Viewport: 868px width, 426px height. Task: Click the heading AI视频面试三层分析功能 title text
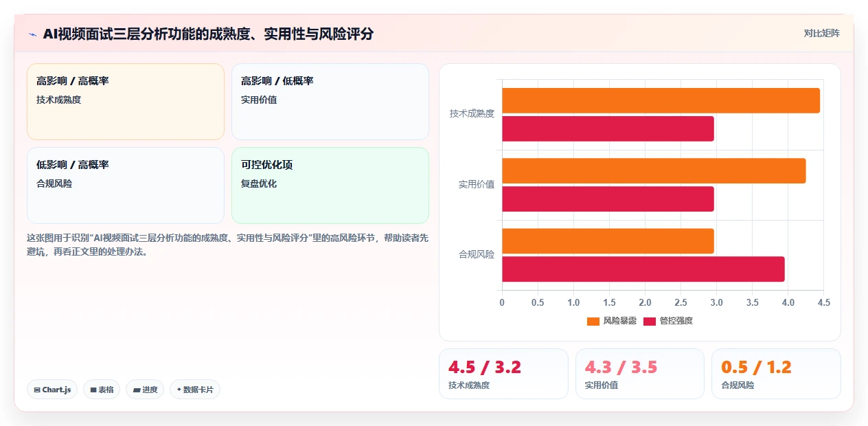coord(208,34)
